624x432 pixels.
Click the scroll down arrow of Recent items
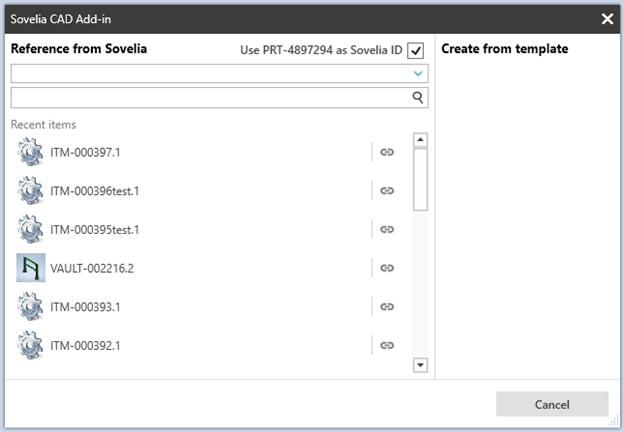click(x=420, y=365)
